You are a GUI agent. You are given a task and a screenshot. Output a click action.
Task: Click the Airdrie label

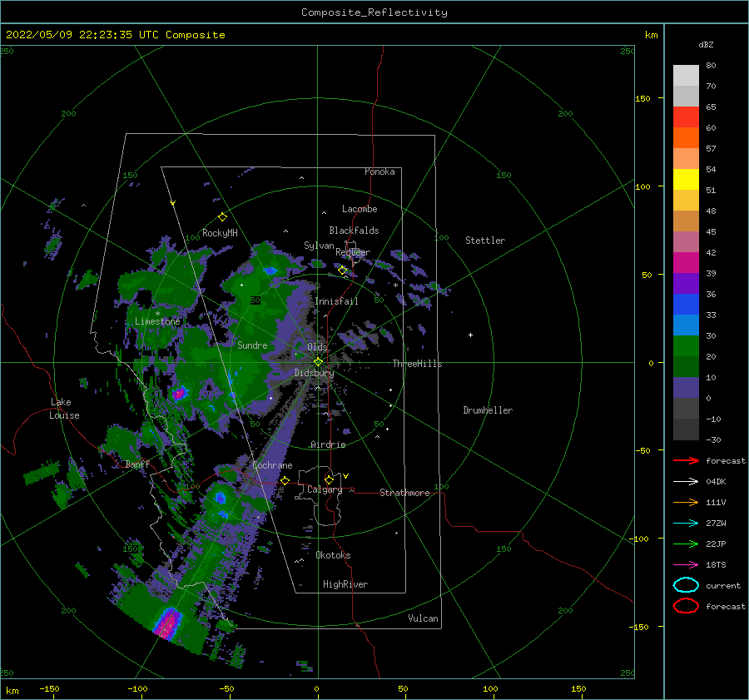coord(328,444)
